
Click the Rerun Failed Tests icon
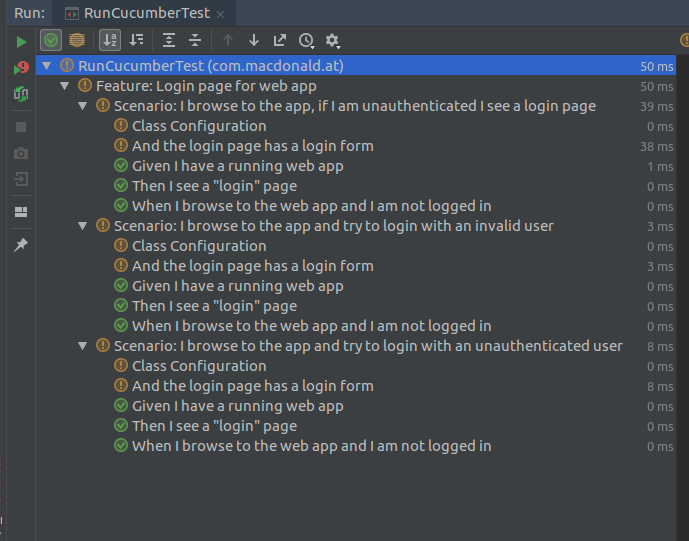[21, 68]
